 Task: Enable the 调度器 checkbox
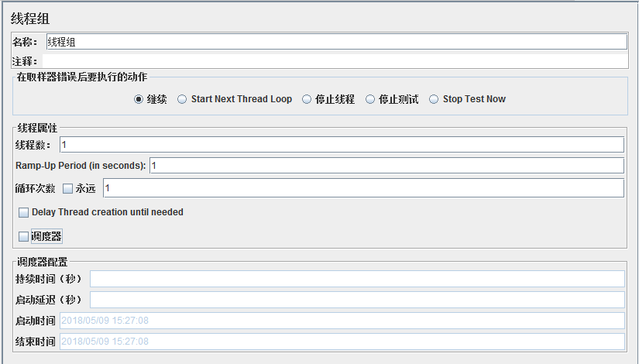pos(23,236)
